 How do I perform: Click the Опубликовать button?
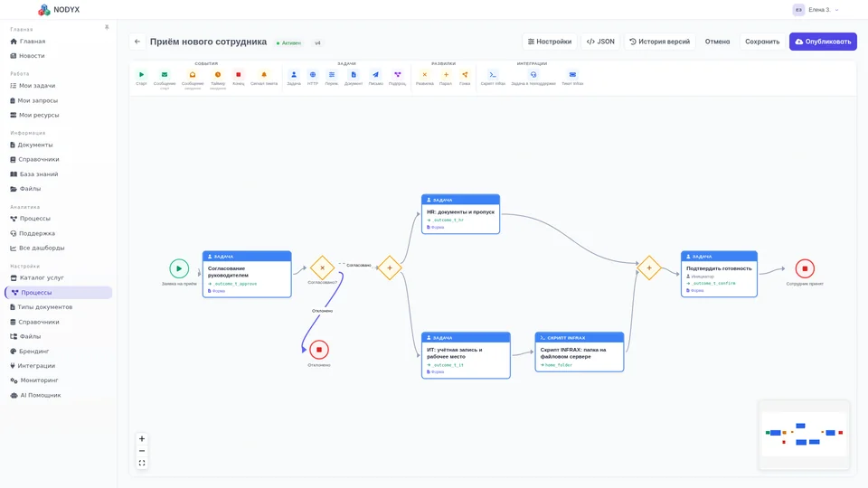coord(823,42)
